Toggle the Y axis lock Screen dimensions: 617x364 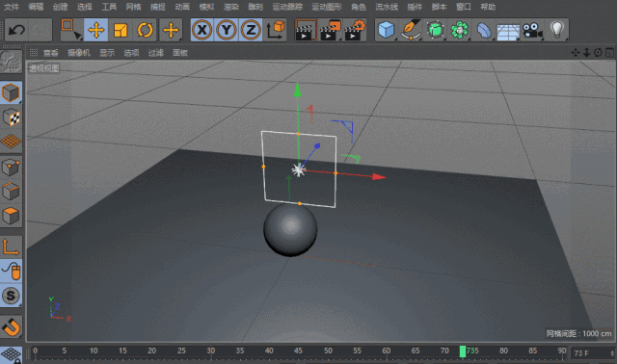click(x=227, y=30)
